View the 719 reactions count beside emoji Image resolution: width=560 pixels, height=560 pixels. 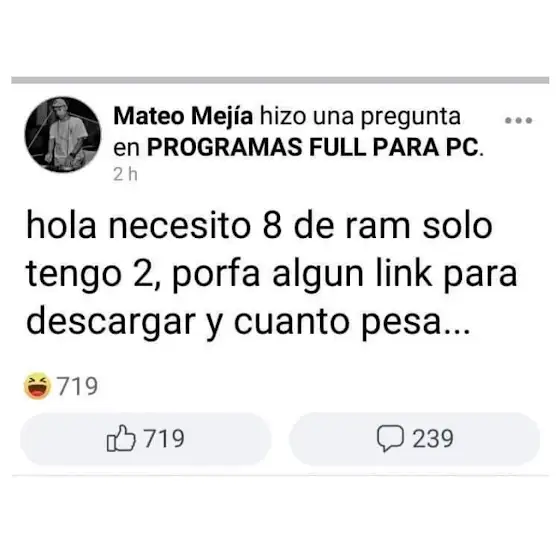point(78,386)
